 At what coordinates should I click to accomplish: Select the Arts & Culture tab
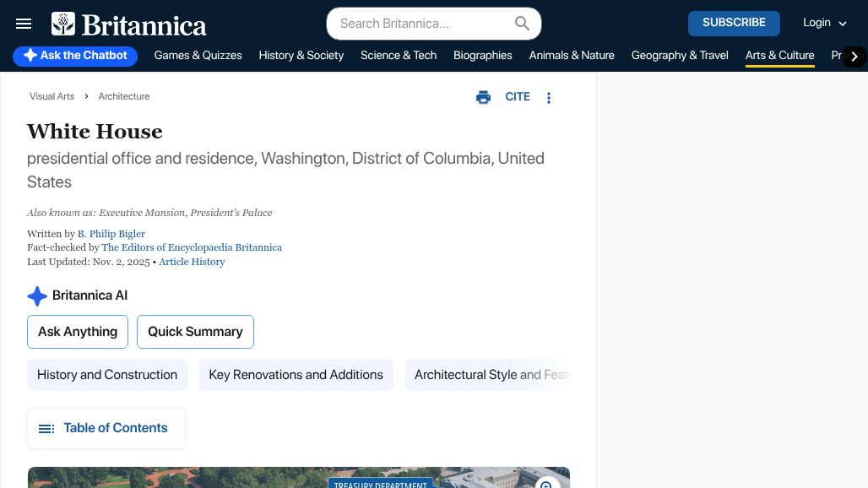(x=779, y=56)
